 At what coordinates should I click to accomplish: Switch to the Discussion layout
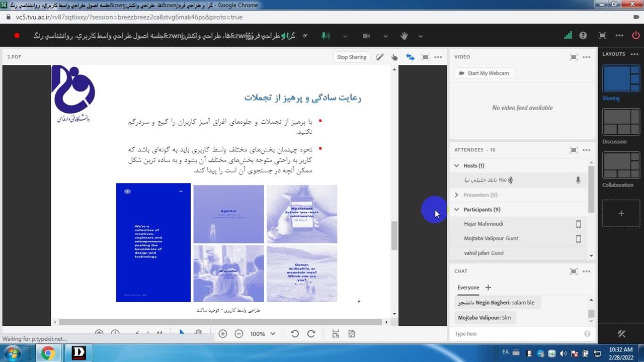pyautogui.click(x=621, y=122)
